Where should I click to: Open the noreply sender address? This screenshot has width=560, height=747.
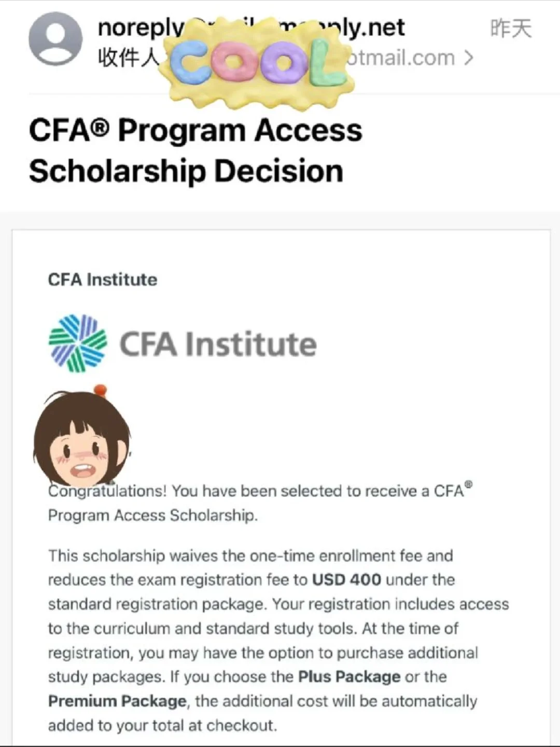[251, 27]
